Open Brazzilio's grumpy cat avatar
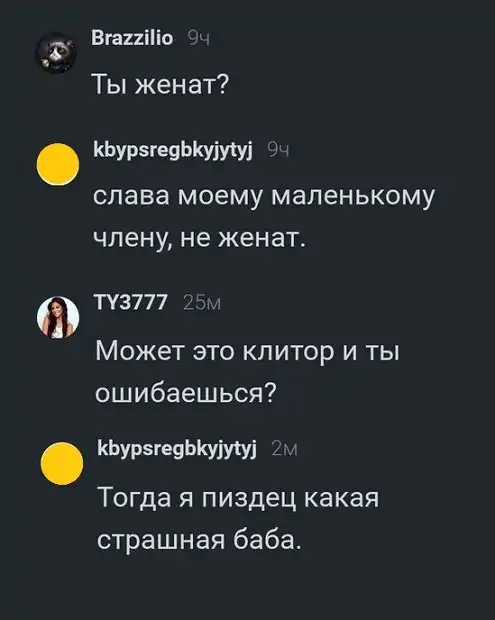Screen dimensions: 495x620 (56, 53)
